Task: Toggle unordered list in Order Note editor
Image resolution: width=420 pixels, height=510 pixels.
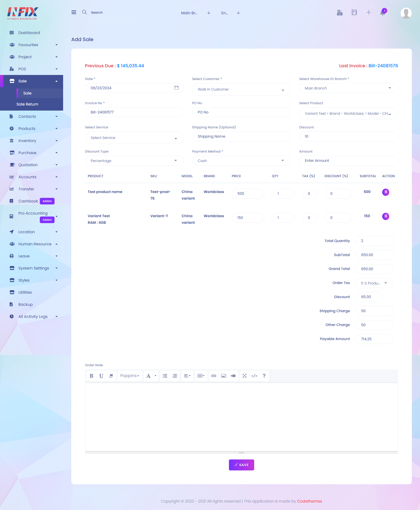Action: pyautogui.click(x=165, y=376)
